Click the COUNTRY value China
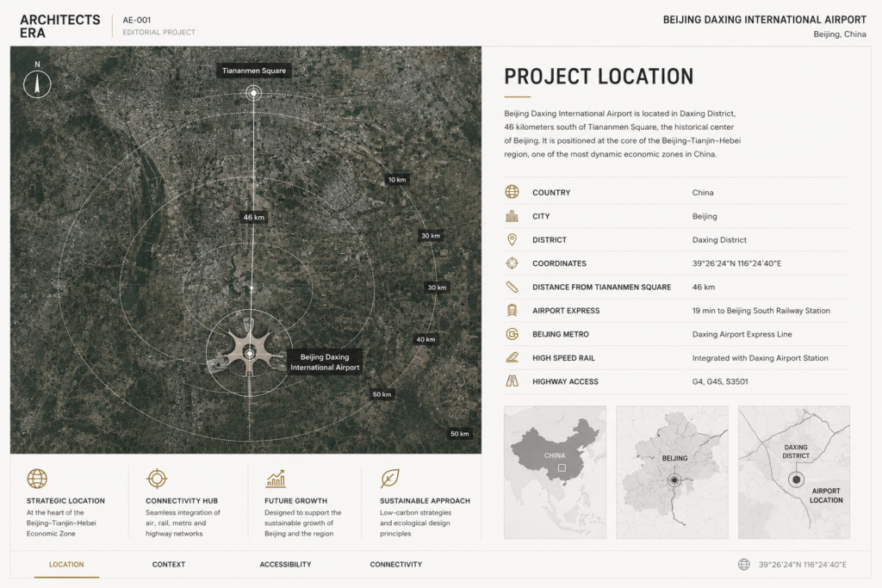The width and height of the screenshot is (882, 588). click(703, 192)
